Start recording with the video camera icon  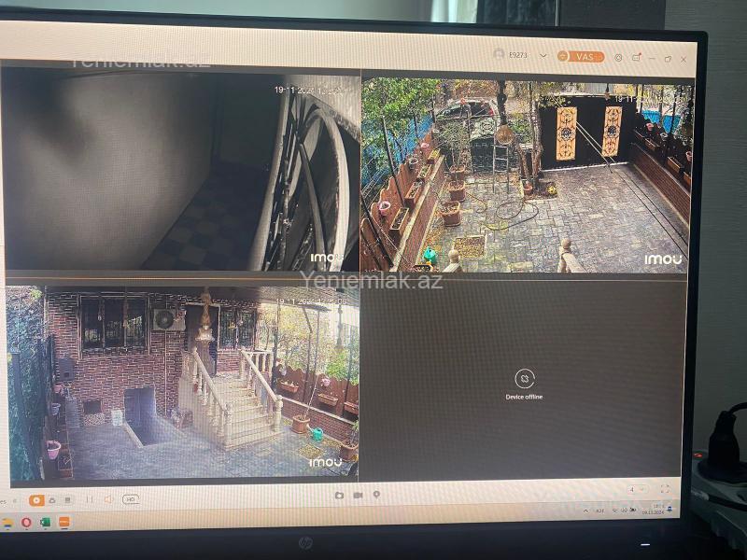(x=358, y=495)
